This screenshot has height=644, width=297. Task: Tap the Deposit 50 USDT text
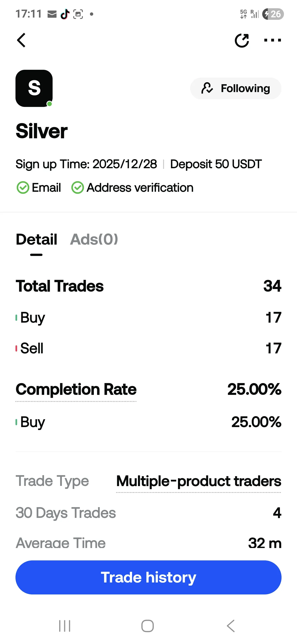point(216,164)
